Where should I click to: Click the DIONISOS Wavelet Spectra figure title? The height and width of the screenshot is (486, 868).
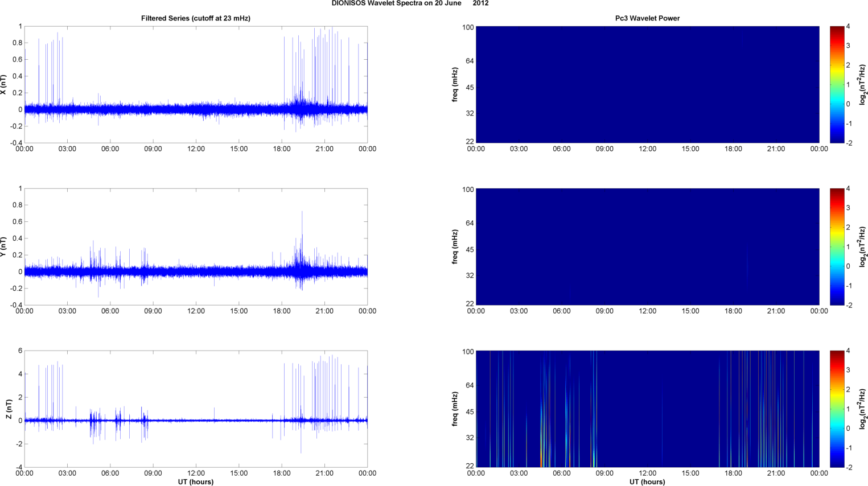point(410,3)
